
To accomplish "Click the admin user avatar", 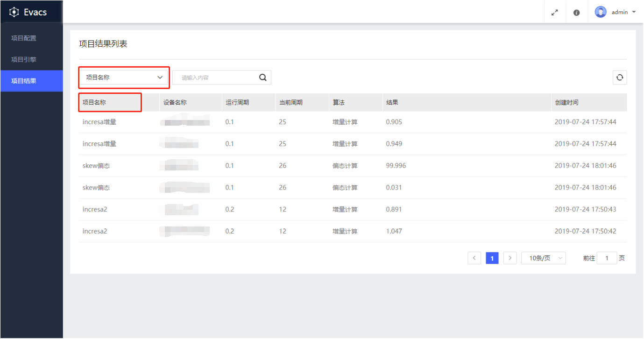I will (601, 12).
